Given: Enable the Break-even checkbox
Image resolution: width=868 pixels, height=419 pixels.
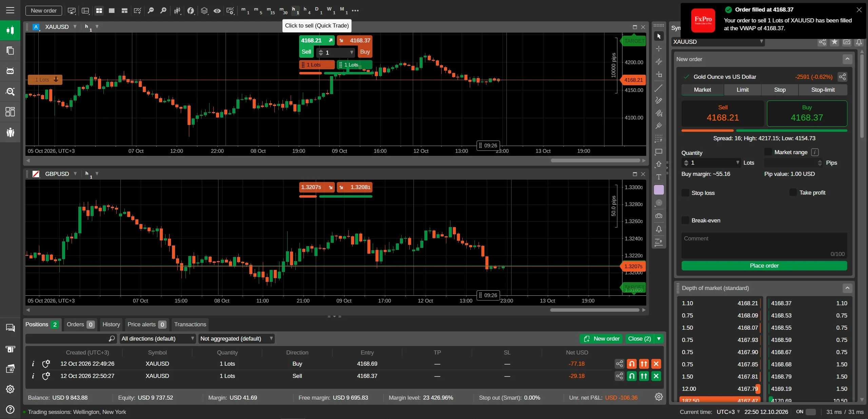Looking at the screenshot, I should point(685,220).
